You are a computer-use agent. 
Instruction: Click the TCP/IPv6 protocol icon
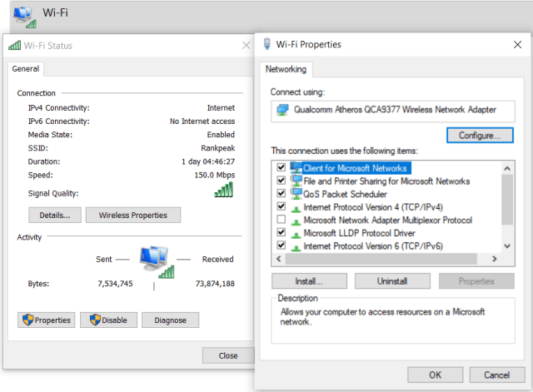pos(296,247)
